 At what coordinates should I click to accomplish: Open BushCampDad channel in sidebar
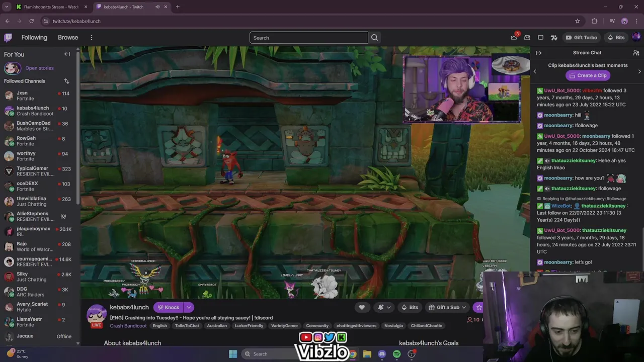click(38, 126)
